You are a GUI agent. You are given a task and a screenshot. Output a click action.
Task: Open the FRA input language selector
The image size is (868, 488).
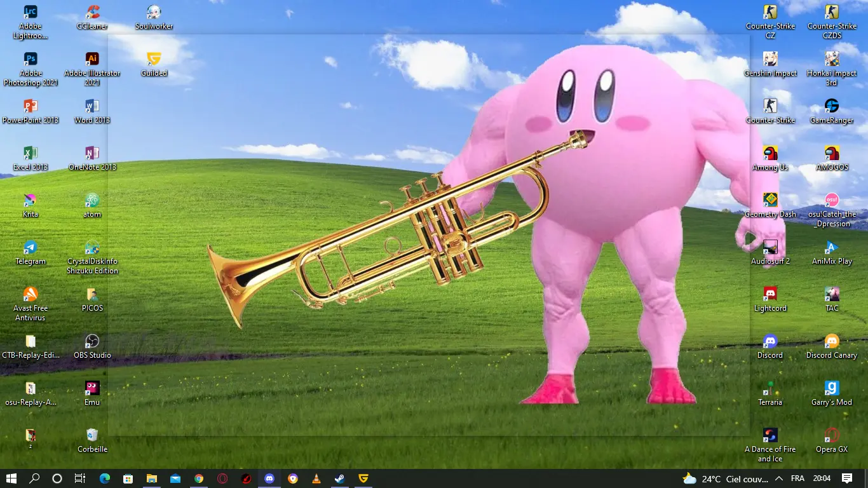[797, 478]
